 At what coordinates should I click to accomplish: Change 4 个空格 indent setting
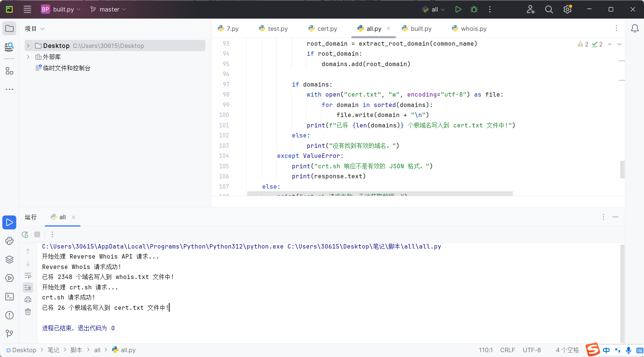567,350
